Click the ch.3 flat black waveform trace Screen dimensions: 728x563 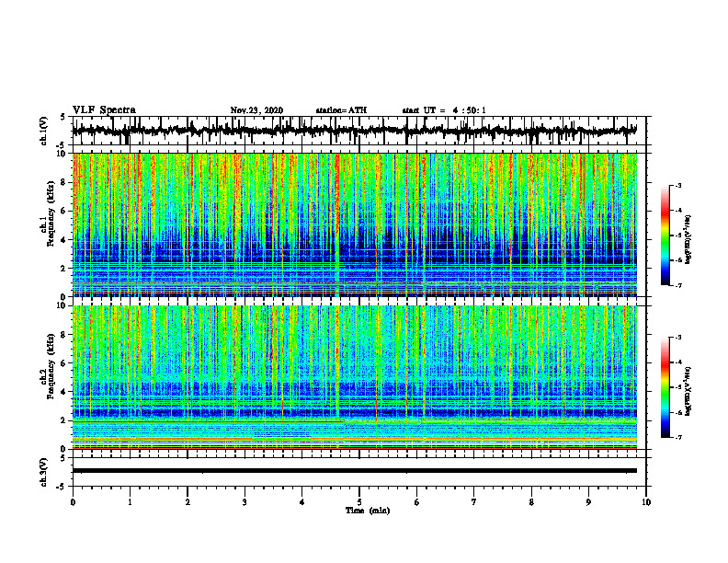click(x=354, y=471)
